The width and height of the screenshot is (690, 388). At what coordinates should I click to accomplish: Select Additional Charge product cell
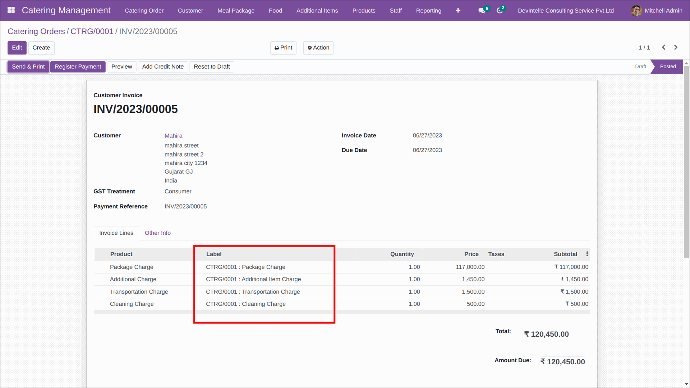(x=133, y=279)
